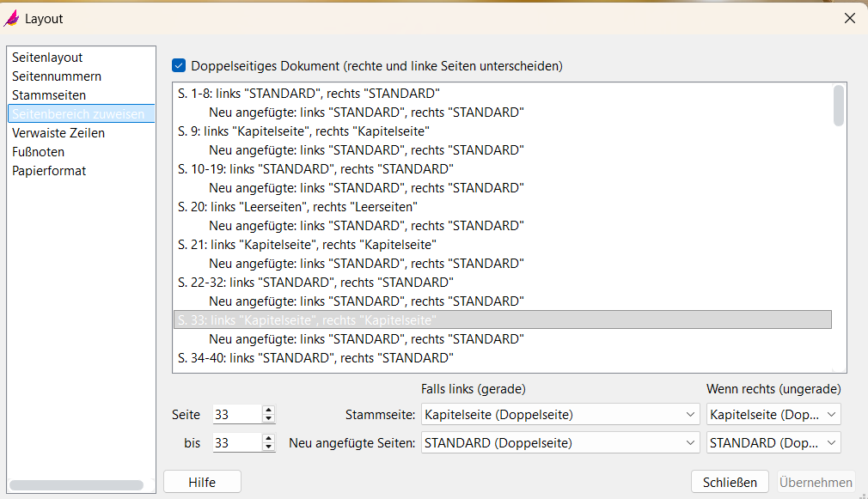Viewport: 868px width, 499px height.
Task: Click the Papyrus feather icon in title bar
Action: (12, 18)
